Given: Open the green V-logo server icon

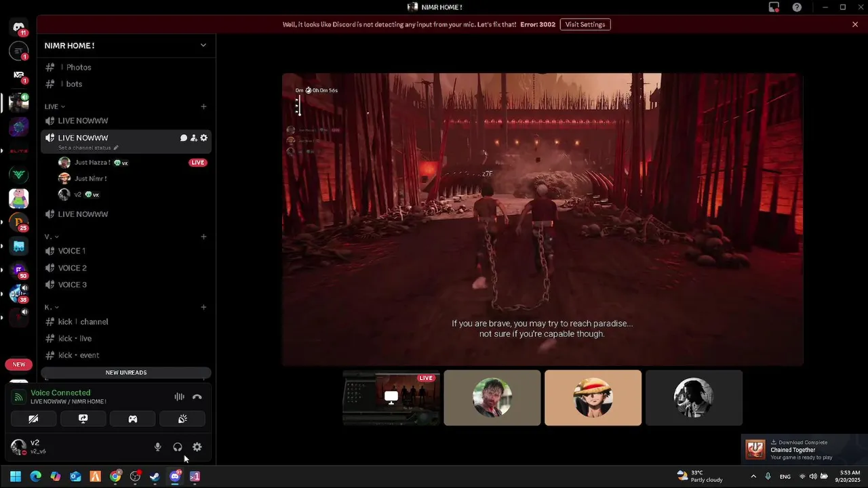Looking at the screenshot, I should [x=19, y=175].
